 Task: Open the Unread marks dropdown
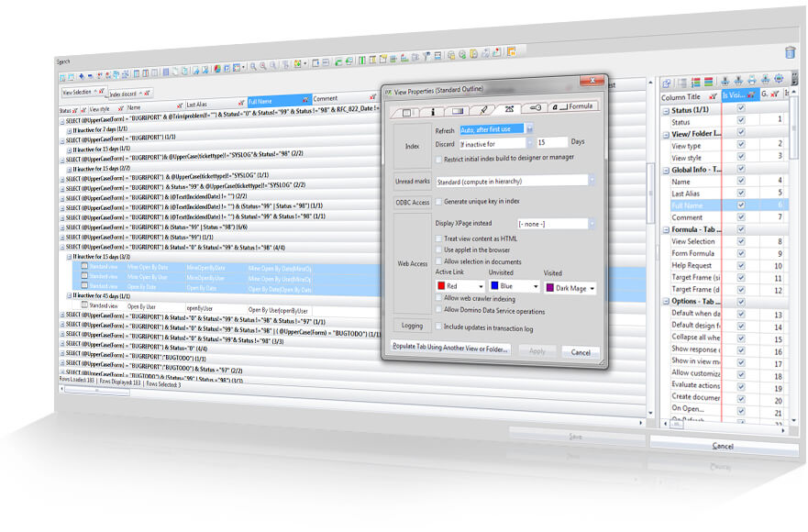[591, 180]
